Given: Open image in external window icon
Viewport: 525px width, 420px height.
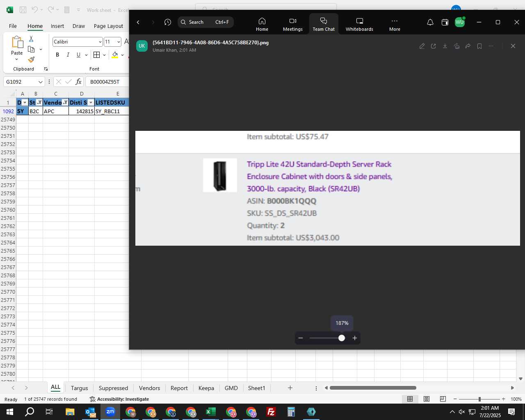Looking at the screenshot, I should (x=434, y=46).
